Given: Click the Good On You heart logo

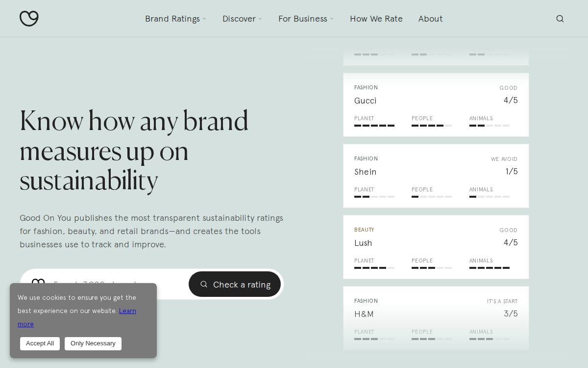Looking at the screenshot, I should click(29, 18).
